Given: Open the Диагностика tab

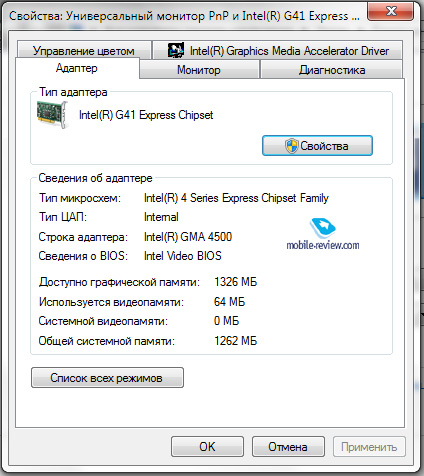Looking at the screenshot, I should tap(332, 70).
